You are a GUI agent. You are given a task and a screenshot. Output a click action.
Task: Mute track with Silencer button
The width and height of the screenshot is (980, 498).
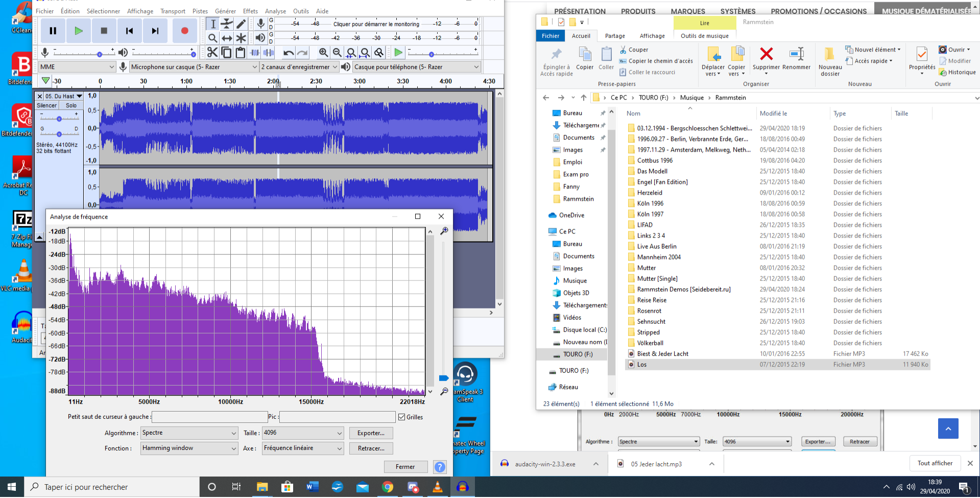point(47,106)
